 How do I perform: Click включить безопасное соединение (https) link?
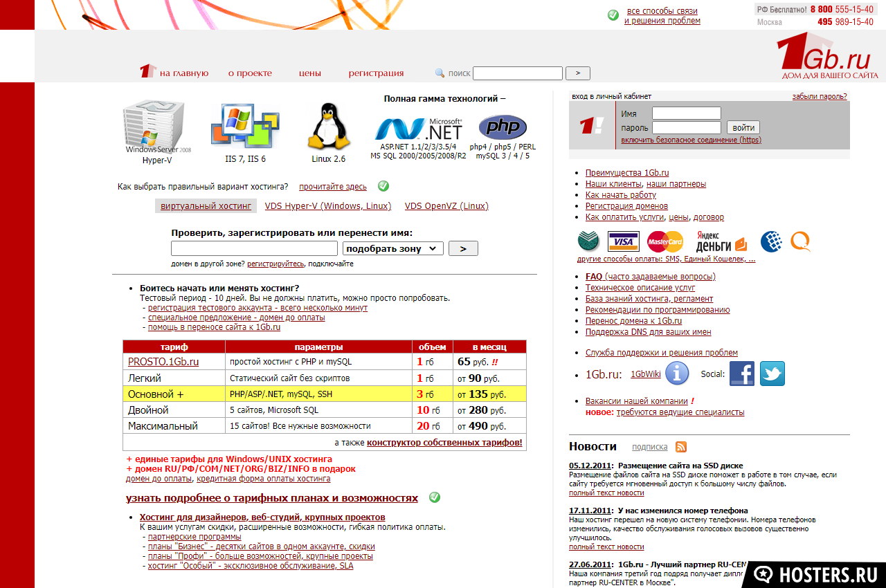pos(691,140)
